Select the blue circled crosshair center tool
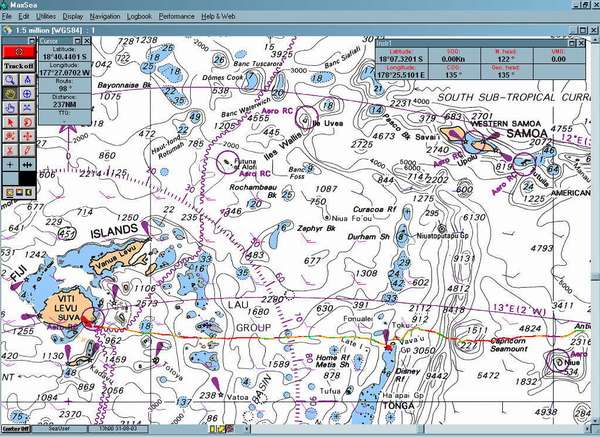This screenshot has width=600, height=437. (27, 94)
